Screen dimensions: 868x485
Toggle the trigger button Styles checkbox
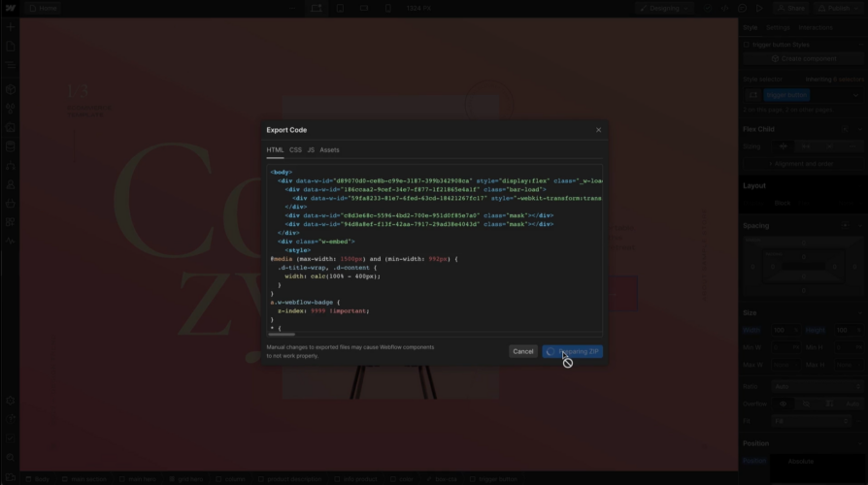(747, 45)
